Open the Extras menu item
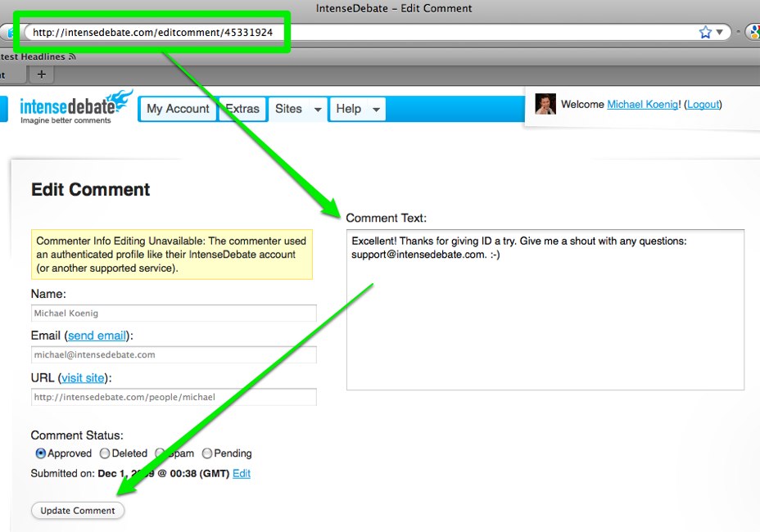The height and width of the screenshot is (532, 760). click(242, 109)
